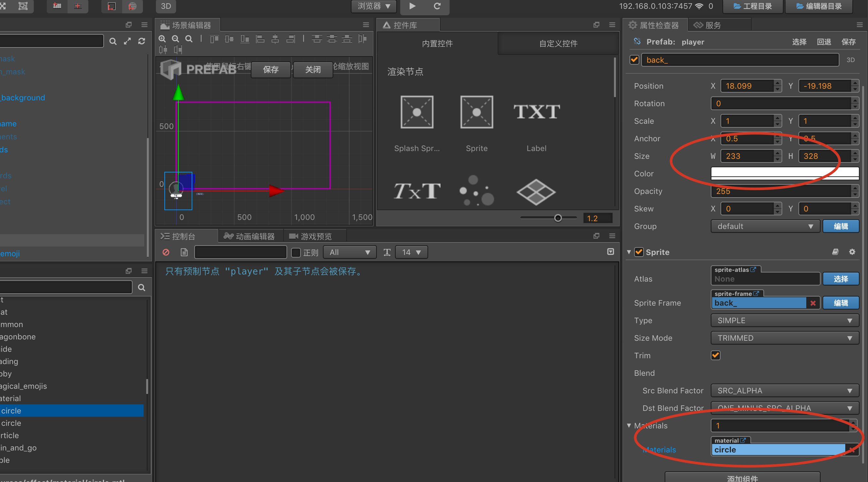This screenshot has width=868, height=482.
Task: Disable the Sprite component checkbox
Action: tap(639, 252)
